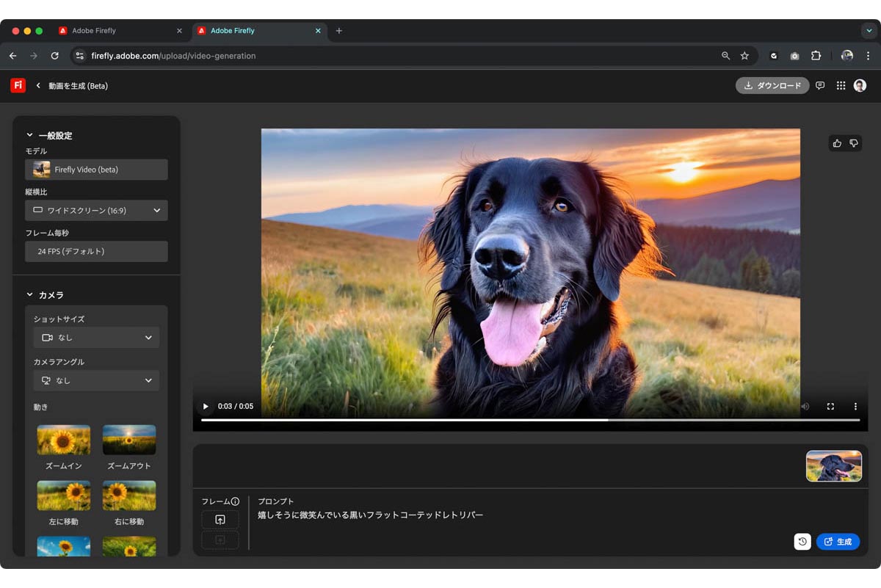This screenshot has height=588, width=881.
Task: Give the video a thumbs up
Action: point(836,143)
